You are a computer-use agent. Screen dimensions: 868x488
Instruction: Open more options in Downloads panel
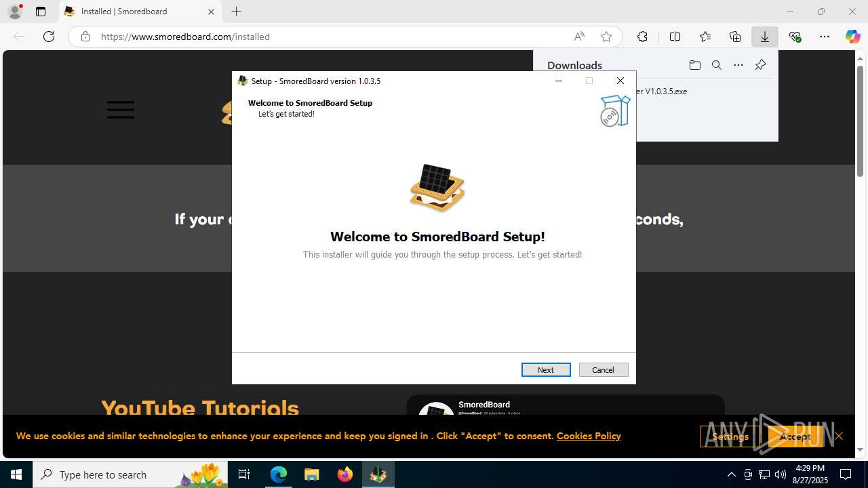click(x=738, y=65)
